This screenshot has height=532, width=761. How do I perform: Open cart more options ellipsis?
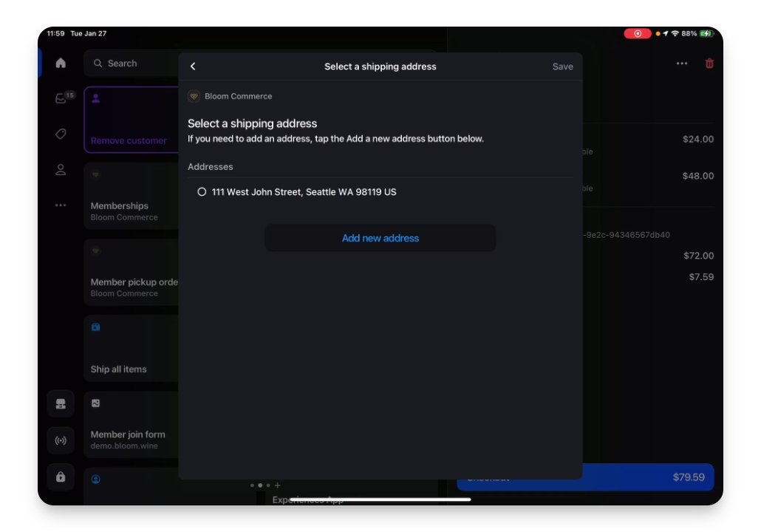pos(681,63)
